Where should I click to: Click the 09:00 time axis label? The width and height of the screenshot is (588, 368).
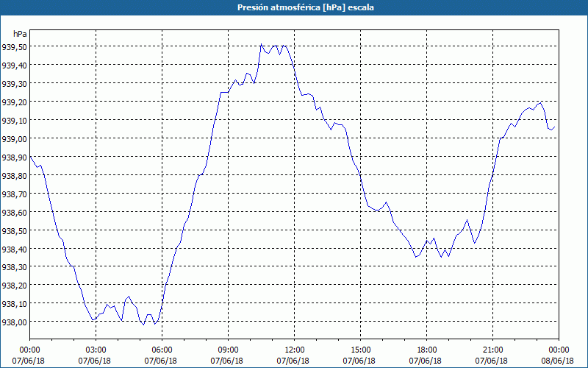(x=228, y=350)
